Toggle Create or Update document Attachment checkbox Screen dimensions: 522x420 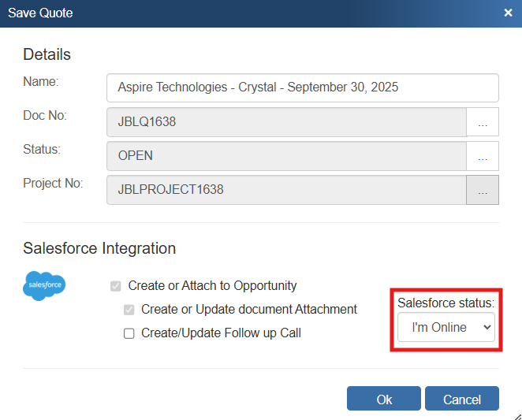coord(129,310)
